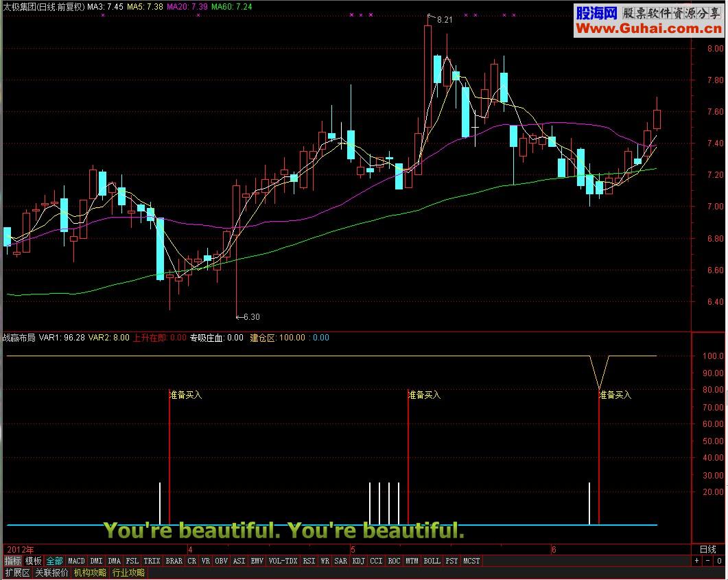Show the WR indicator
The height and width of the screenshot is (580, 728).
(x=325, y=561)
